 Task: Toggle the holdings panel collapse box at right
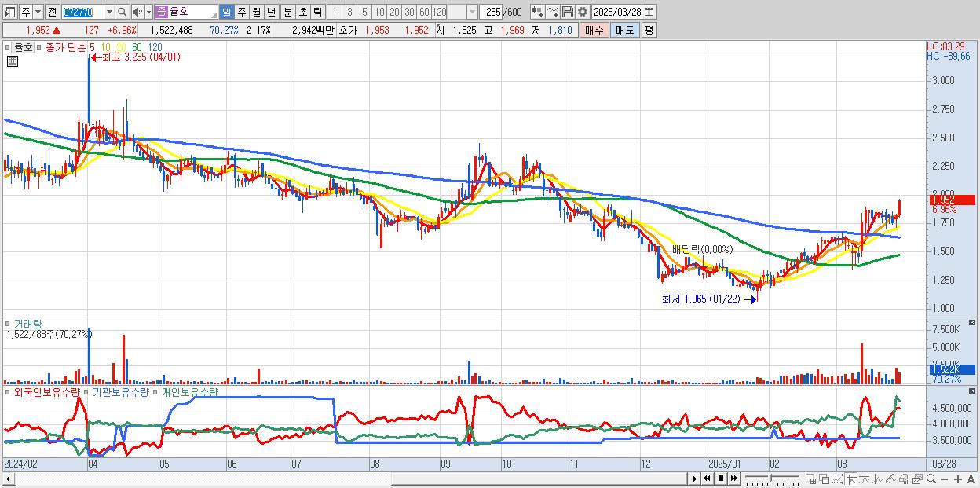click(973, 391)
